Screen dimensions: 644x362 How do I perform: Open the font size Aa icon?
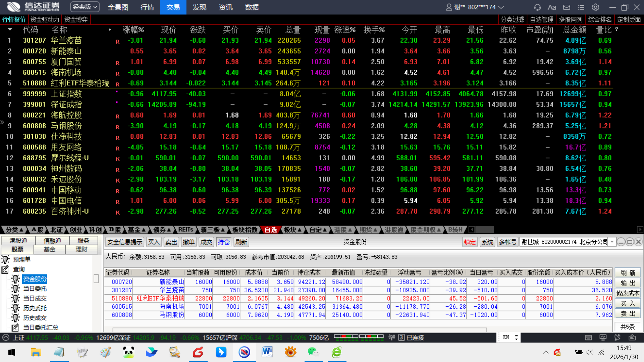click(x=552, y=7)
